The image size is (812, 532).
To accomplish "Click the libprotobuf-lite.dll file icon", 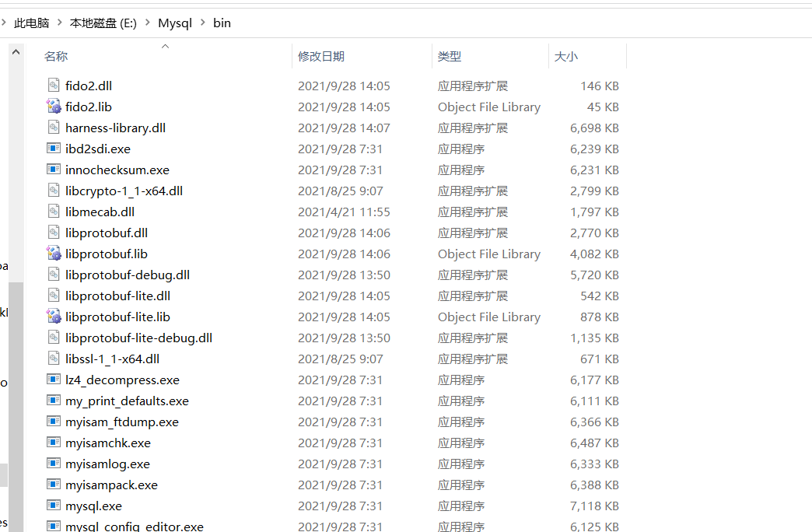I will [x=54, y=296].
